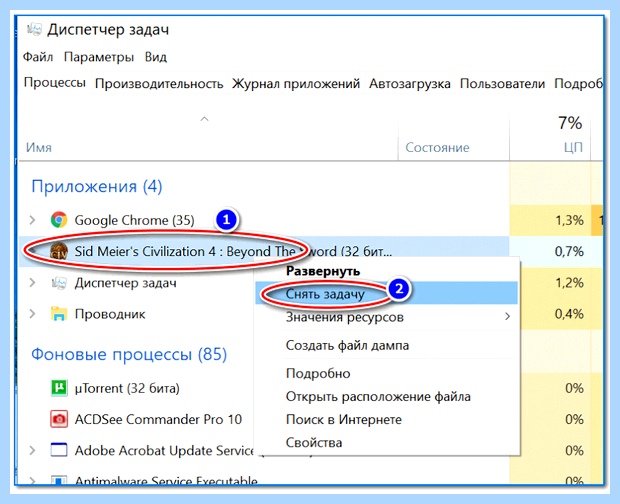Viewport: 620px width, 504px height.
Task: Expand the Adobe Acrobat Update Service row
Action: click(x=32, y=450)
